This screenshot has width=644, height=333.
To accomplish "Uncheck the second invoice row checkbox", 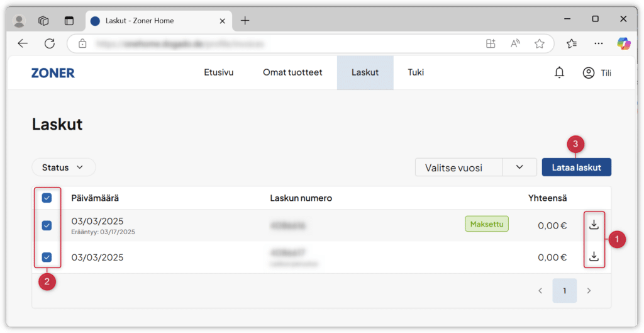I will (x=47, y=257).
